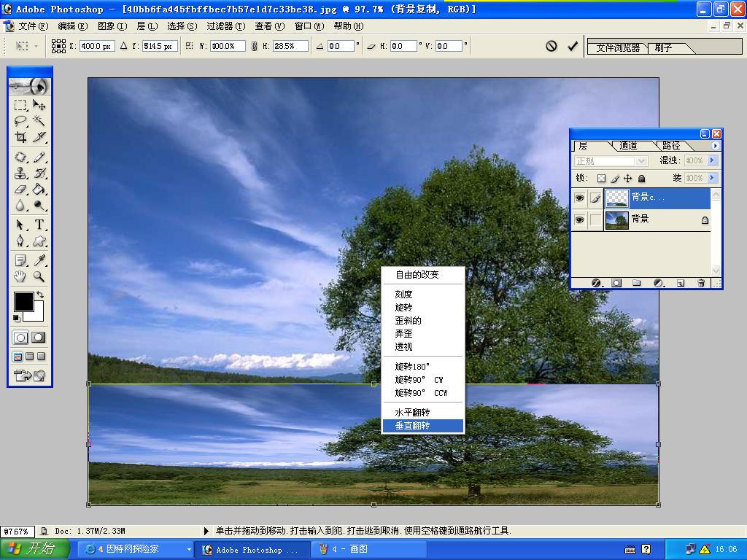Hide the 背景 layer using eye icon
This screenshot has width=747, height=560.
[x=579, y=220]
